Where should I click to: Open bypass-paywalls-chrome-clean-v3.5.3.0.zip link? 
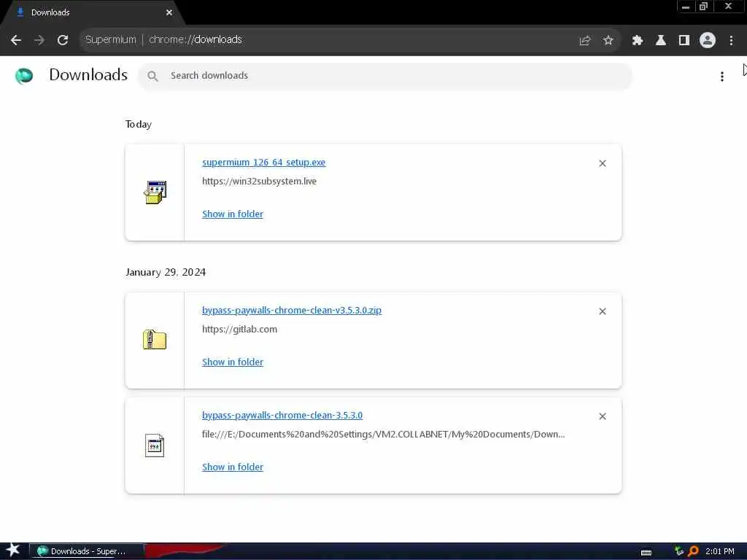click(292, 310)
